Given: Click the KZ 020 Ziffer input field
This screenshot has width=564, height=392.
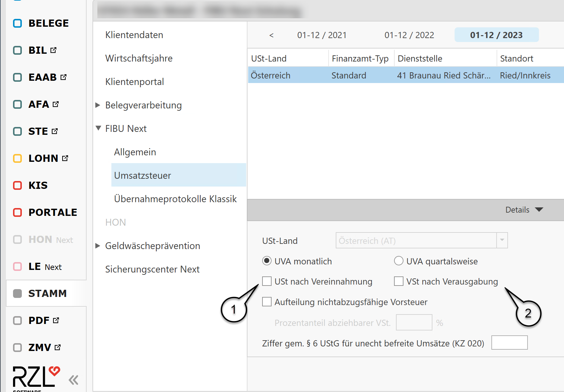Looking at the screenshot, I should (509, 343).
